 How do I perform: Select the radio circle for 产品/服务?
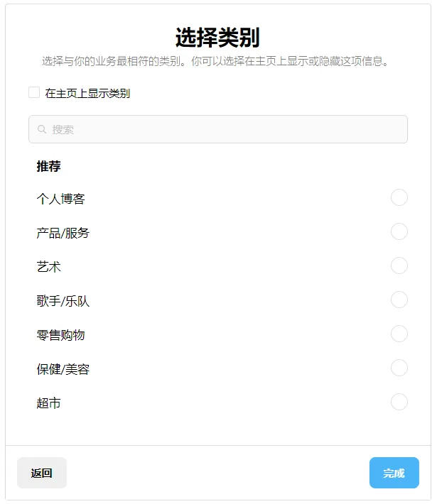tap(399, 231)
